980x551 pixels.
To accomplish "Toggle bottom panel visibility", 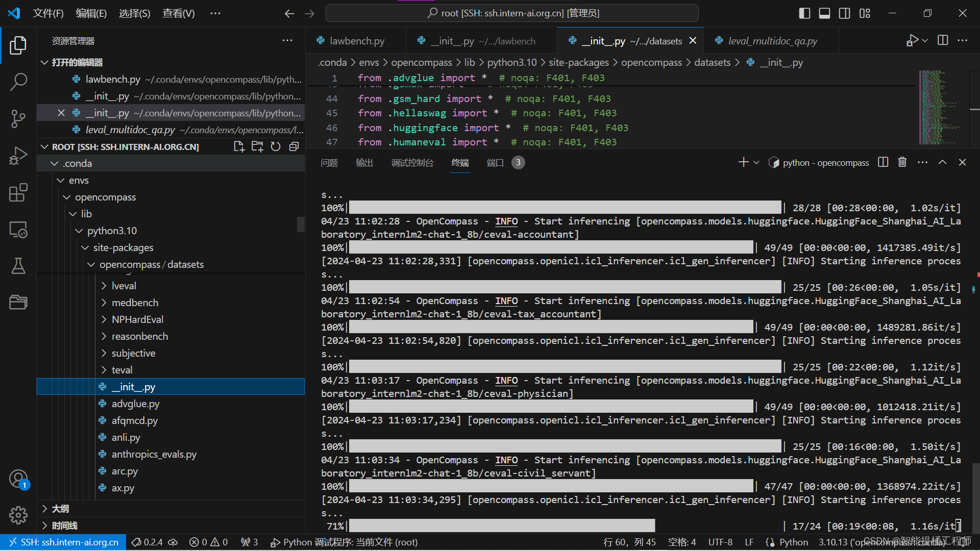I will tap(824, 13).
